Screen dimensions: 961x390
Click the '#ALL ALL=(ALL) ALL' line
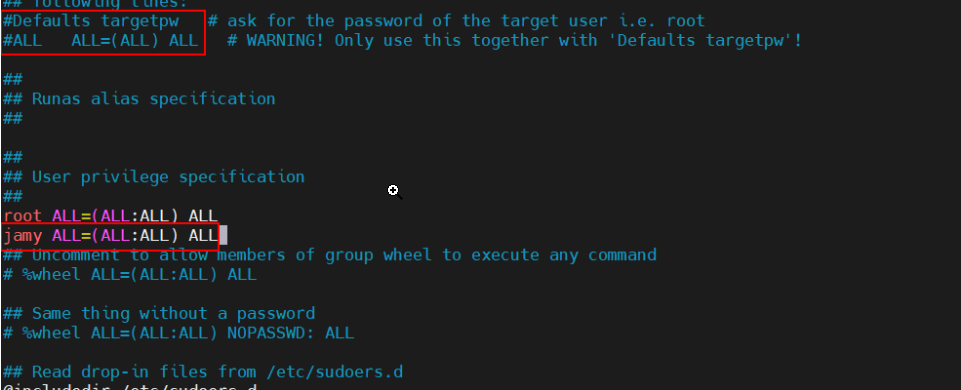101,41
